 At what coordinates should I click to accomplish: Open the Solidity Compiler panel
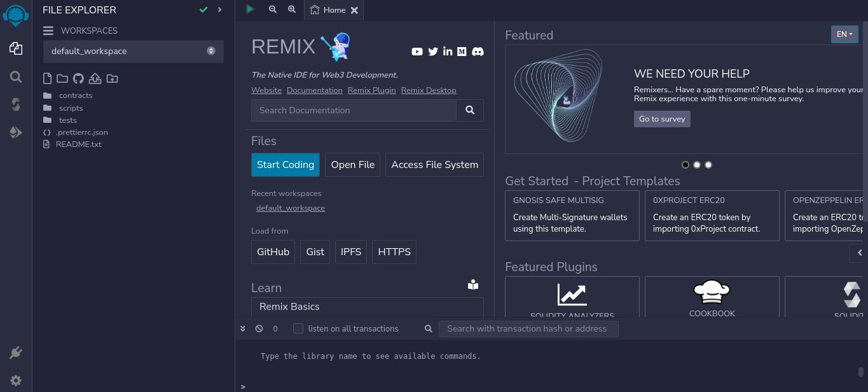(x=16, y=105)
